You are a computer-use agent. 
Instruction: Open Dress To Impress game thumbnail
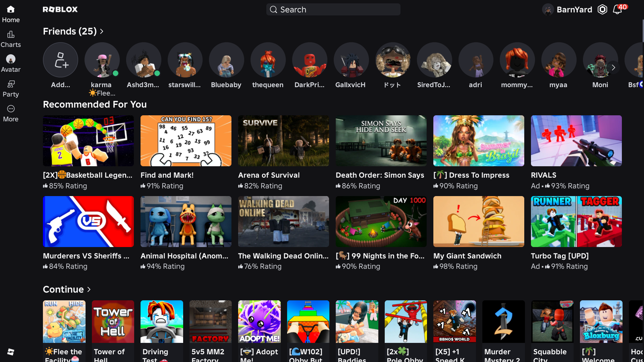point(479,141)
